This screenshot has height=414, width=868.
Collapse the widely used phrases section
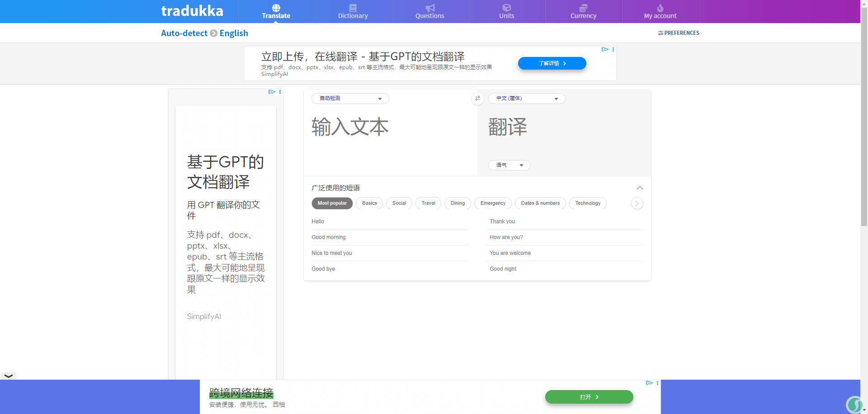pos(640,188)
